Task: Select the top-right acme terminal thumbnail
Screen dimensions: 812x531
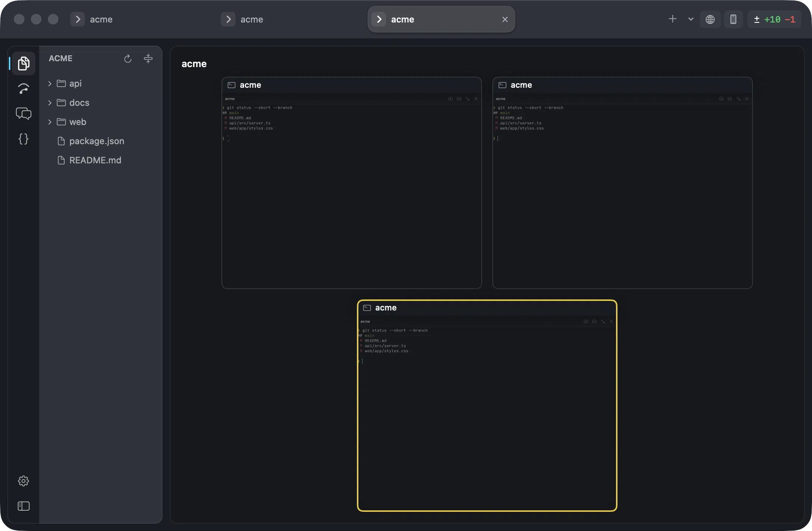Action: pyautogui.click(x=622, y=183)
